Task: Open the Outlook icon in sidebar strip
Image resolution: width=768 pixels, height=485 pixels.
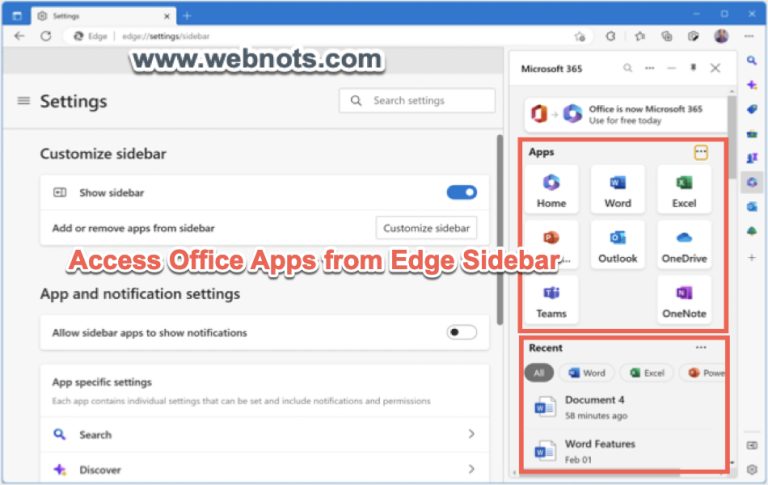Action: click(752, 207)
